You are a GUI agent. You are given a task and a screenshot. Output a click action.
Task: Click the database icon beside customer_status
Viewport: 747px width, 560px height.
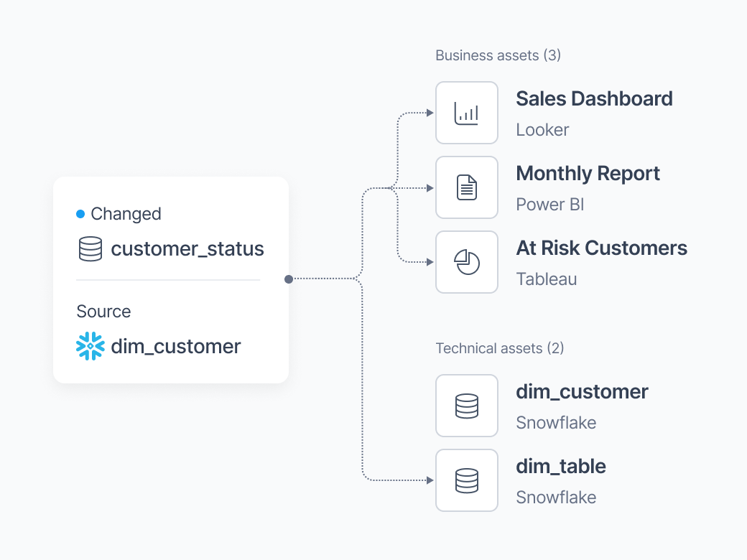tap(90, 249)
